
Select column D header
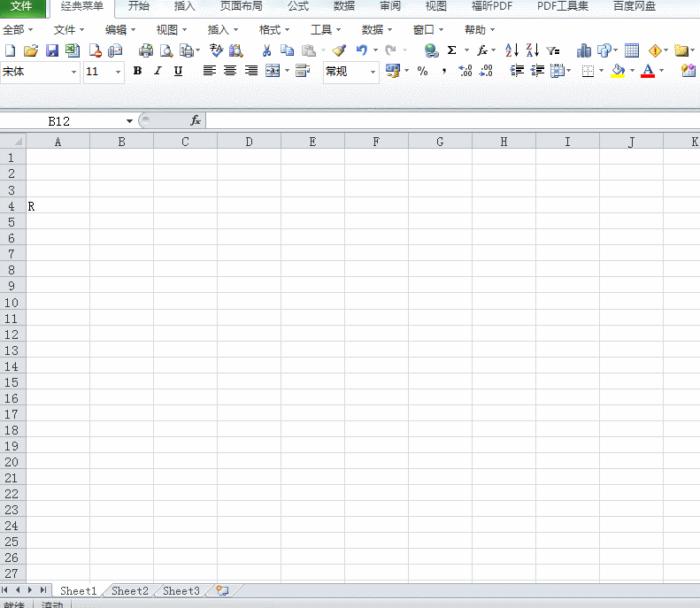click(x=249, y=142)
